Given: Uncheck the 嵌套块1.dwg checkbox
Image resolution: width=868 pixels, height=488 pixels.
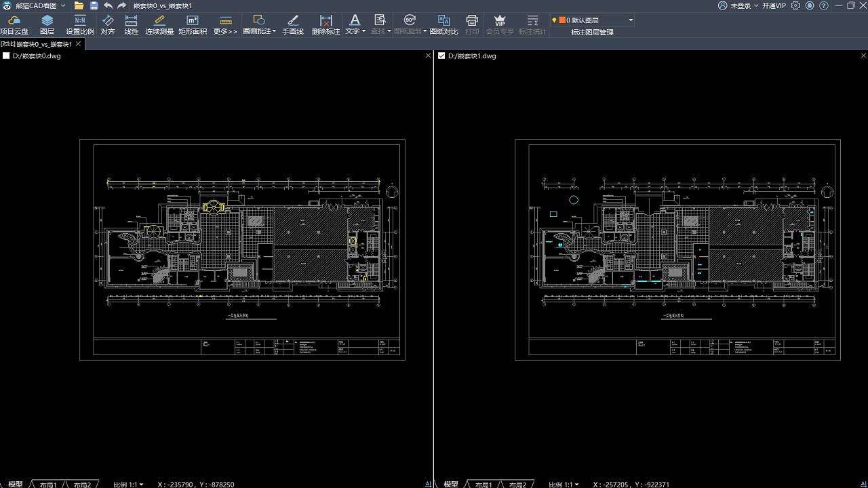Looking at the screenshot, I should pyautogui.click(x=442, y=56).
